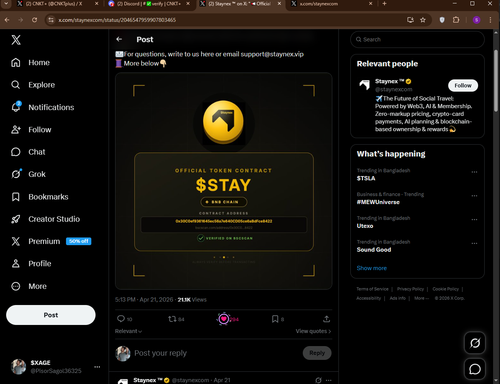The image size is (500, 384).
Task: Open the browser extensions puzzle icon
Action: (x=456, y=20)
